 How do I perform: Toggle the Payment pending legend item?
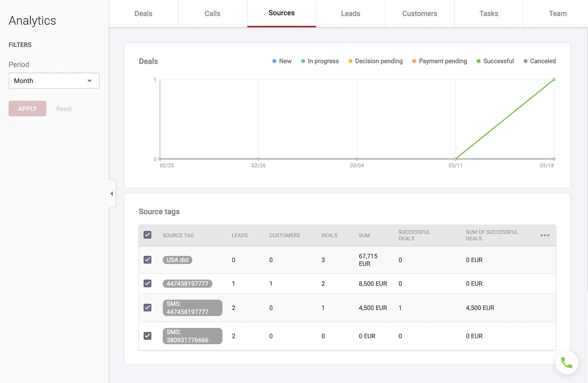click(439, 61)
